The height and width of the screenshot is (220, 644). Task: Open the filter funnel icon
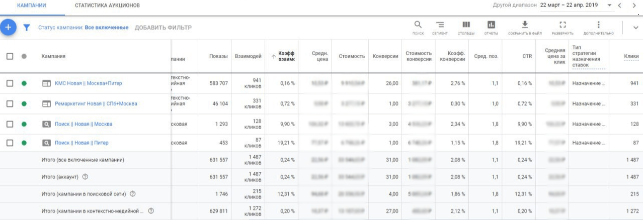(x=27, y=28)
